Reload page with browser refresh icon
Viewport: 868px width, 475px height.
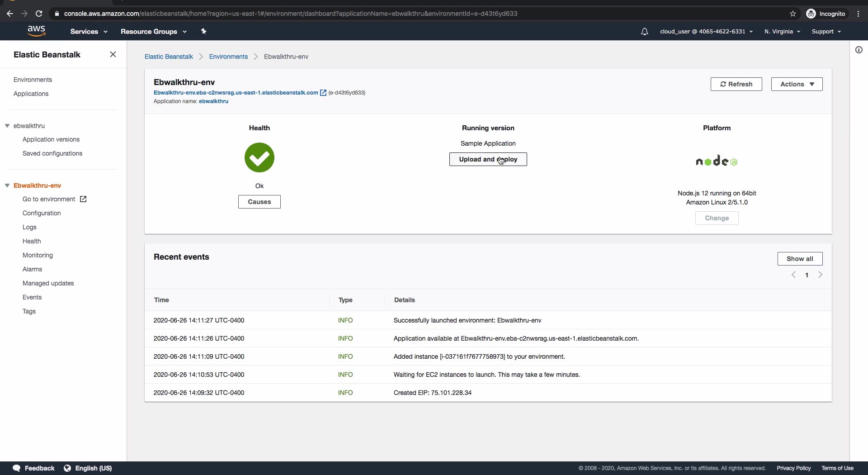39,14
